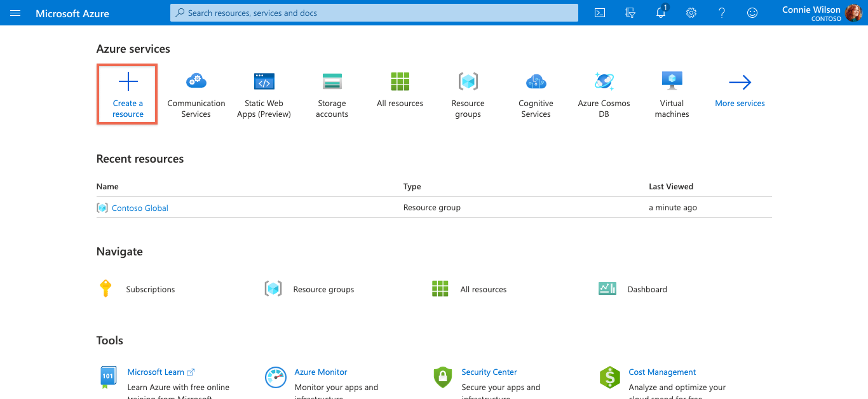
Task: Show More services
Action: tap(739, 94)
